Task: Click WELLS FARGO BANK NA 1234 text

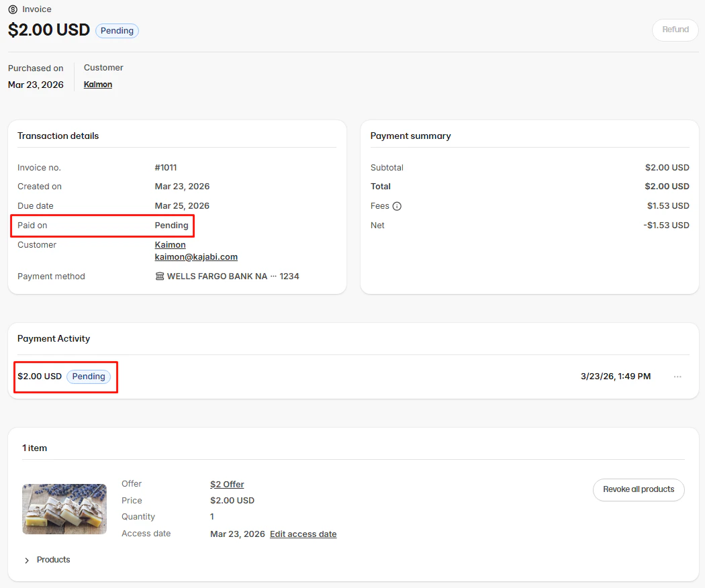Action: click(x=233, y=276)
